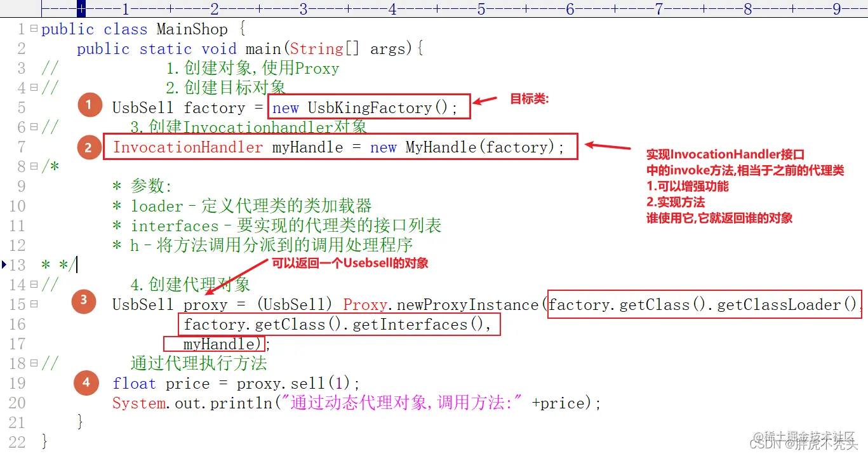
Task: Click the current-line arrow marker at line 13
Action: 5,265
